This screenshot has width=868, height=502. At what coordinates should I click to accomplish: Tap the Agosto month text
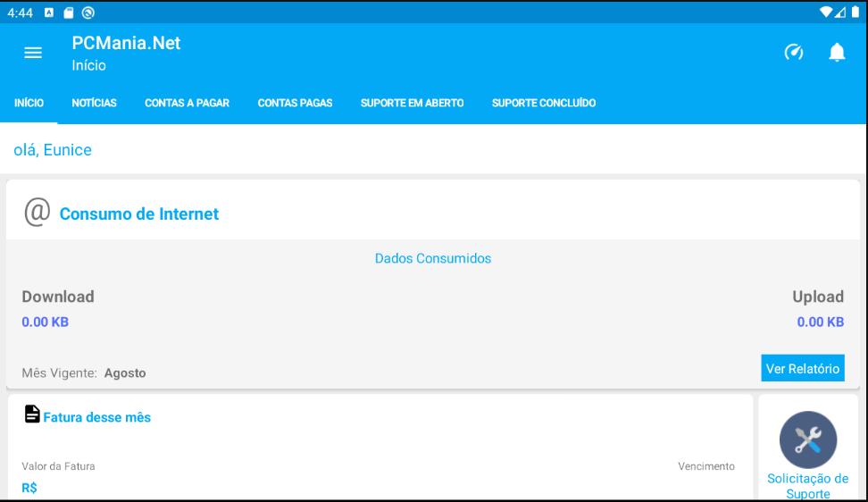point(125,373)
